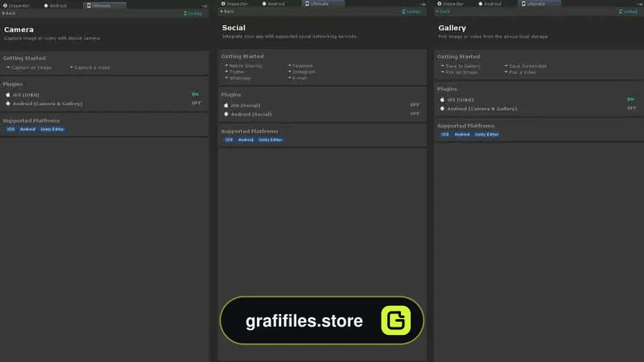Click the Unity Editor badge in Camera panel

point(52,129)
